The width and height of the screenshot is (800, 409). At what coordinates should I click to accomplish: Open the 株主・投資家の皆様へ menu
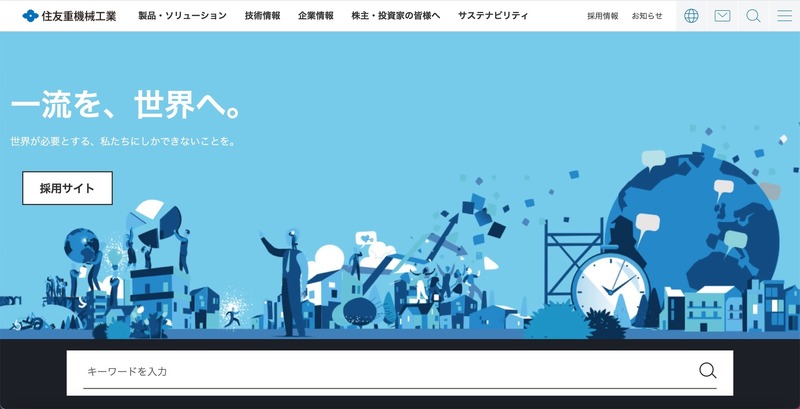pyautogui.click(x=396, y=16)
